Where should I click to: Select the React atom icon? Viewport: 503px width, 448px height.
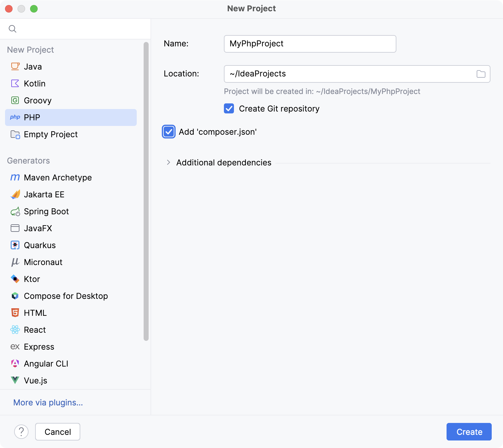coord(15,330)
